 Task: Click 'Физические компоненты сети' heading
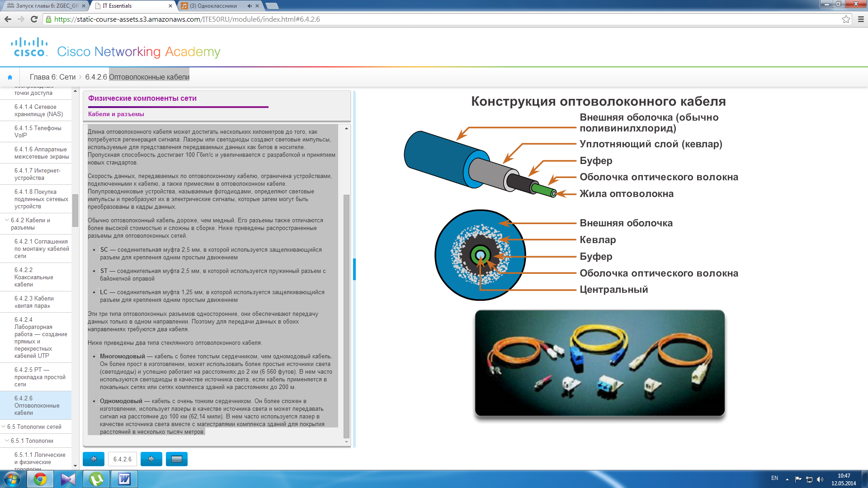142,98
